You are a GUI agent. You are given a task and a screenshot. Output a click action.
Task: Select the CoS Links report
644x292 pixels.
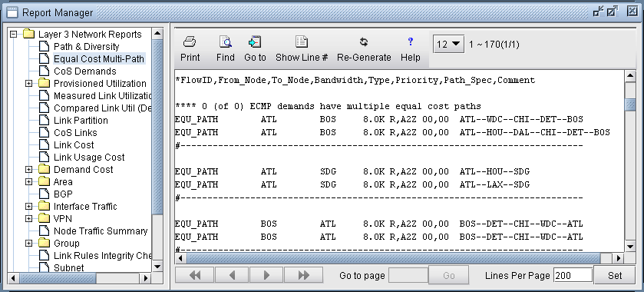(x=75, y=132)
